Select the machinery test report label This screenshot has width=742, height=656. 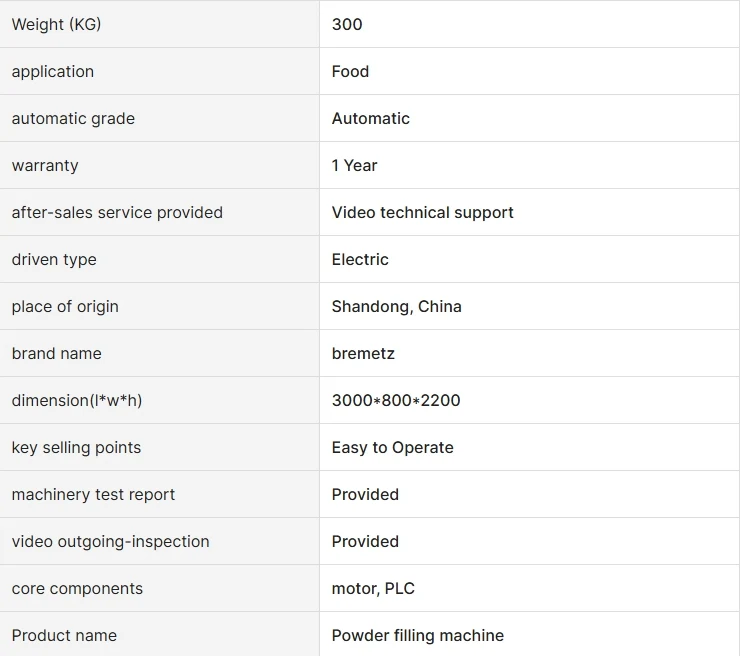93,495
